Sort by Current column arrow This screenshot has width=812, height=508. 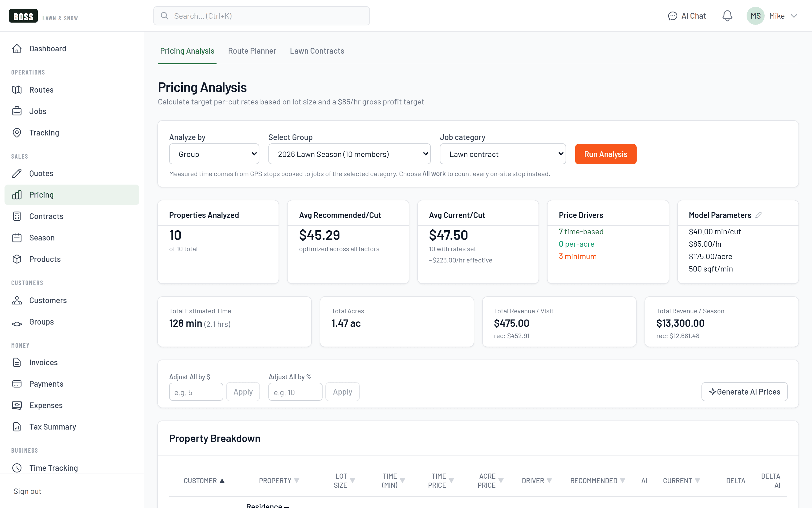(697, 481)
